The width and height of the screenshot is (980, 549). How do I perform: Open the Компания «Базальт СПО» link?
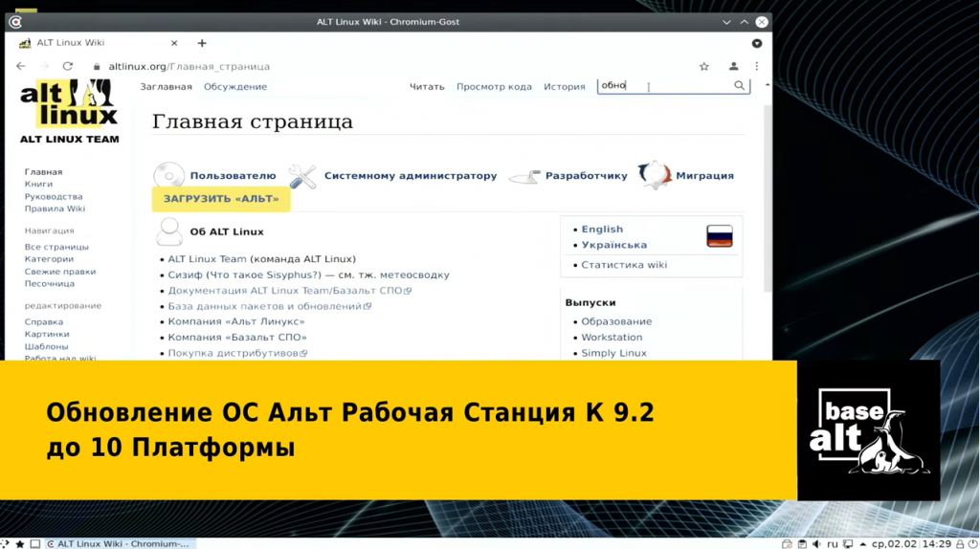point(237,338)
